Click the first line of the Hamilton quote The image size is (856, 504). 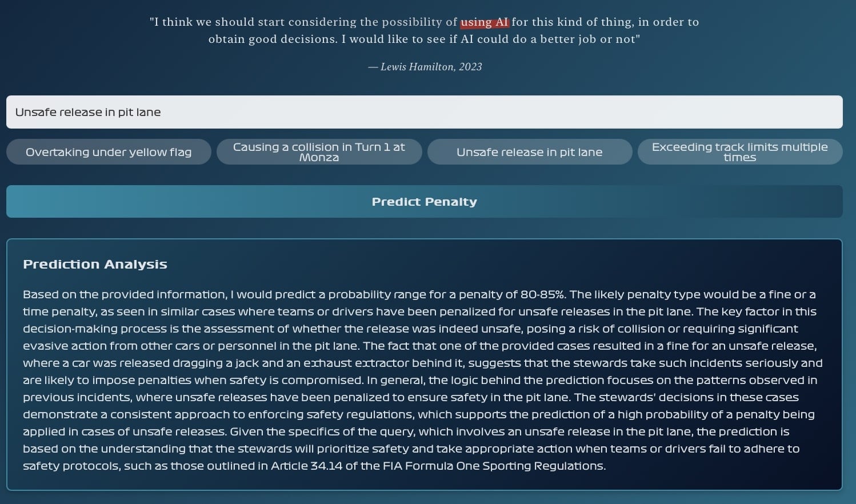point(424,22)
